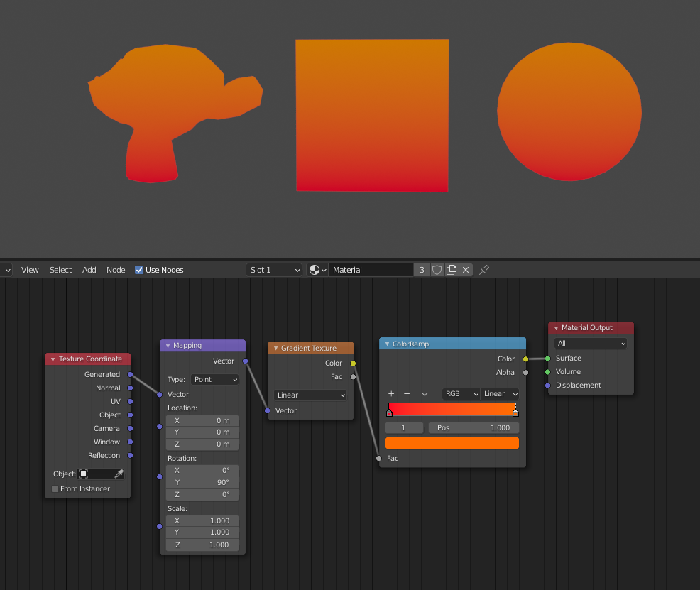Click the fake user shield icon

pyautogui.click(x=437, y=270)
